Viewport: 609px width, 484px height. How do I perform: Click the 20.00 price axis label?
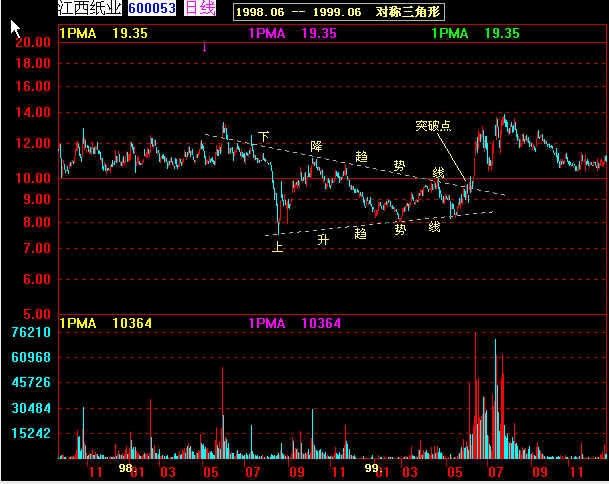pyautogui.click(x=33, y=42)
